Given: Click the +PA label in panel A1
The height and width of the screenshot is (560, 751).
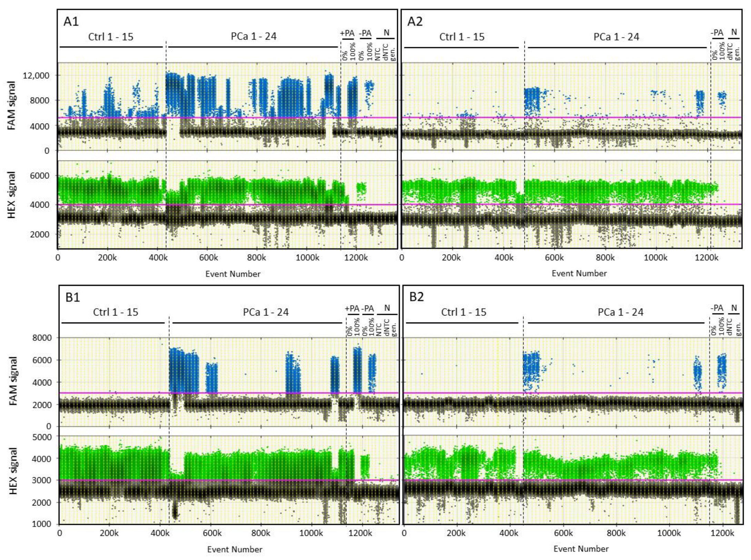Looking at the screenshot, I should [x=347, y=33].
